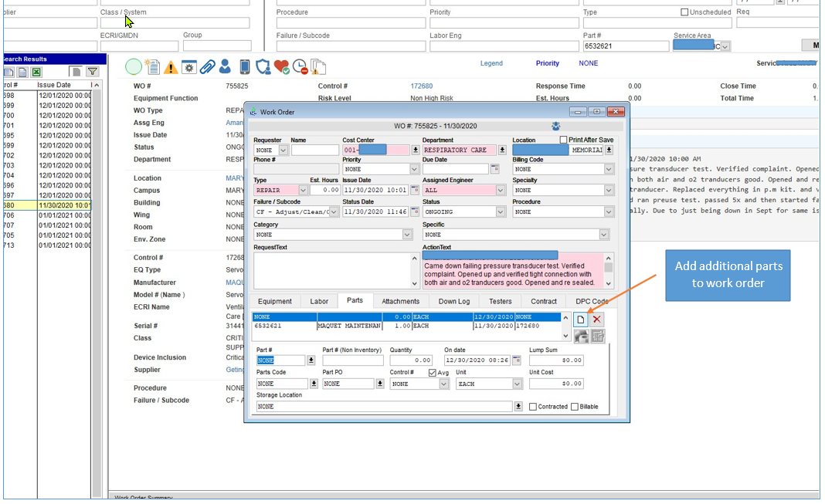
Task: Open Part # lookup arrow button
Action: point(311,360)
